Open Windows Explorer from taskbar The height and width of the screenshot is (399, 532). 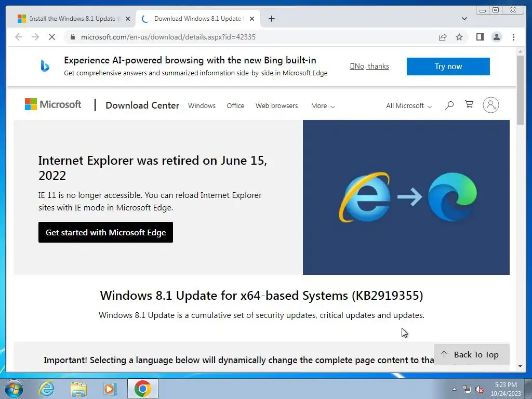(78, 389)
